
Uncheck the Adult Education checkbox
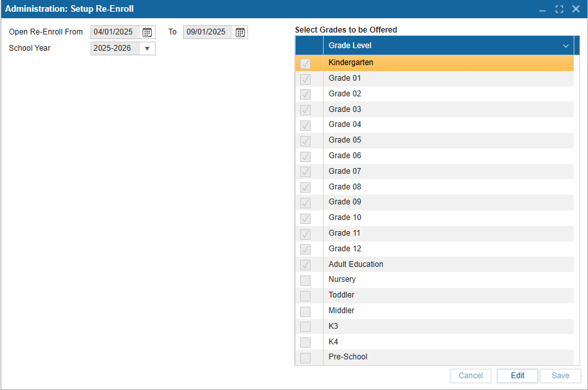click(305, 265)
